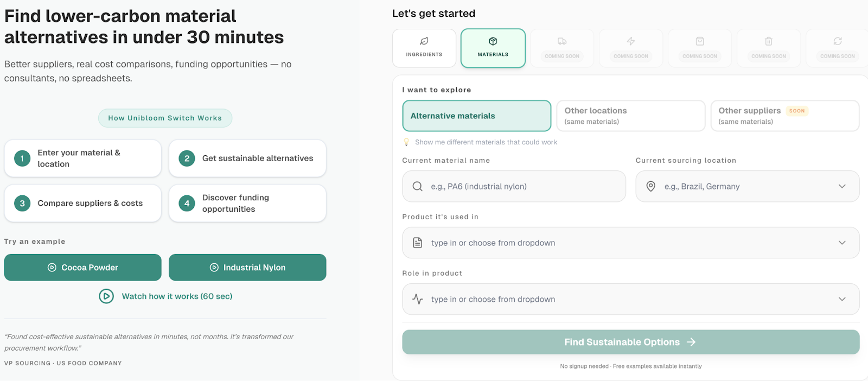Try the Industrial Nylon example
The height and width of the screenshot is (381, 868).
pos(247,268)
